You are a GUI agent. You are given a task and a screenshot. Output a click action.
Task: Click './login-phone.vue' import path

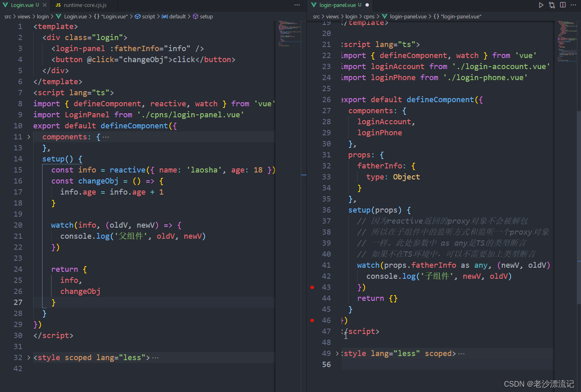(x=485, y=78)
